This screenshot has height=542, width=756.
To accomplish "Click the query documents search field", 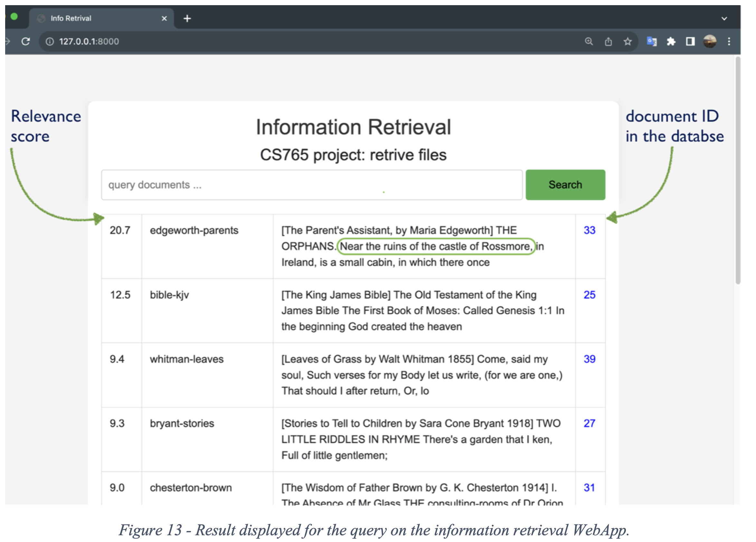I will [312, 185].
